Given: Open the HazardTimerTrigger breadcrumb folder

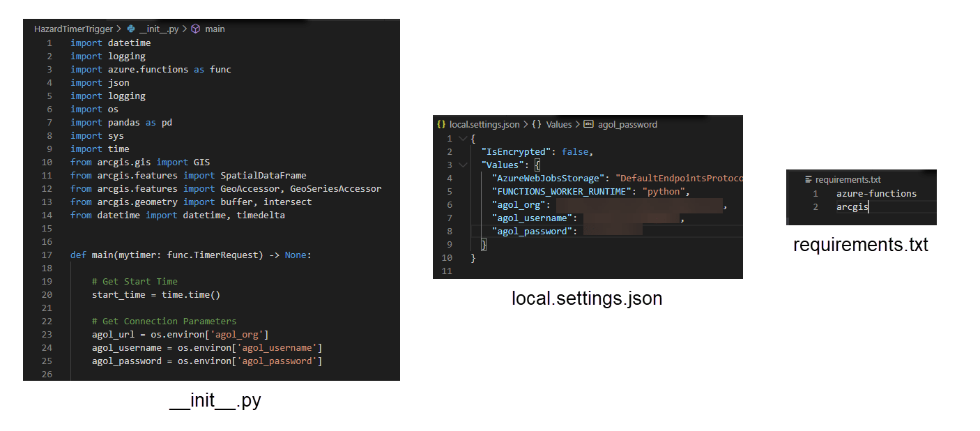Looking at the screenshot, I should pyautogui.click(x=74, y=29).
